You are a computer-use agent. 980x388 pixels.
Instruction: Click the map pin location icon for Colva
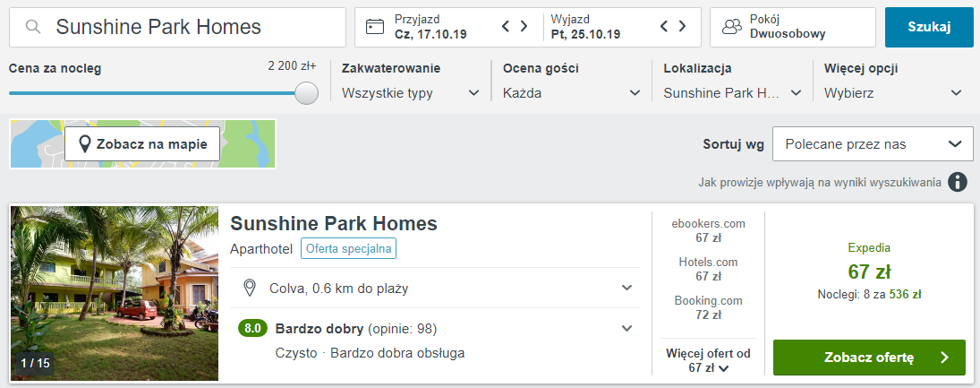point(250,288)
